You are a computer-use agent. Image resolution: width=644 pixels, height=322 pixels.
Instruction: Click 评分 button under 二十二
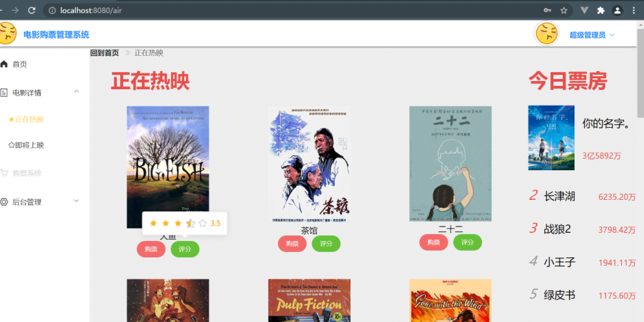pyautogui.click(x=467, y=242)
